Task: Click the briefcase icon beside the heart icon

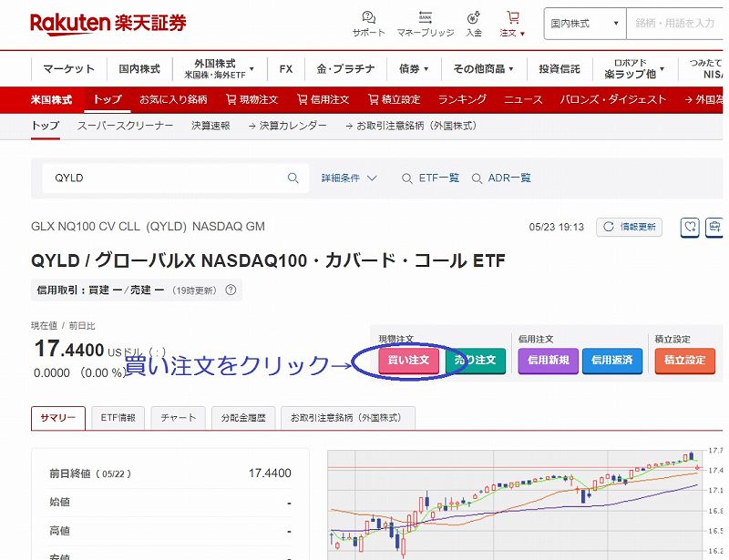Action: point(714,228)
